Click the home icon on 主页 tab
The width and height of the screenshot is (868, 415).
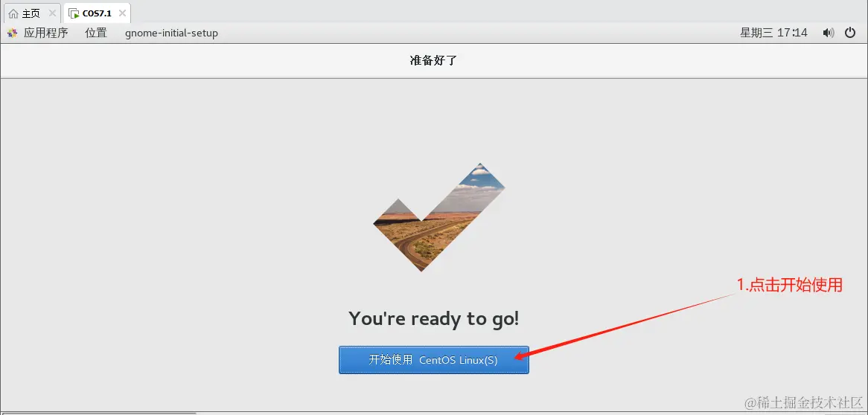pos(13,13)
